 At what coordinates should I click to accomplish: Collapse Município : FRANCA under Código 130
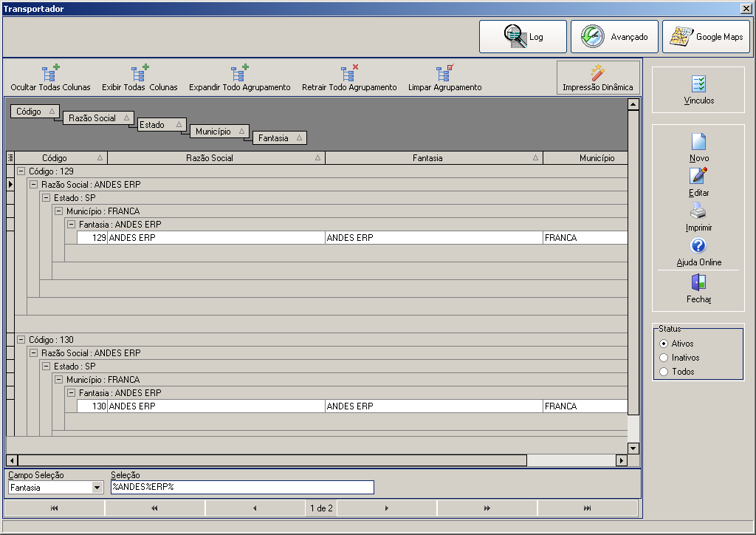[x=59, y=380]
